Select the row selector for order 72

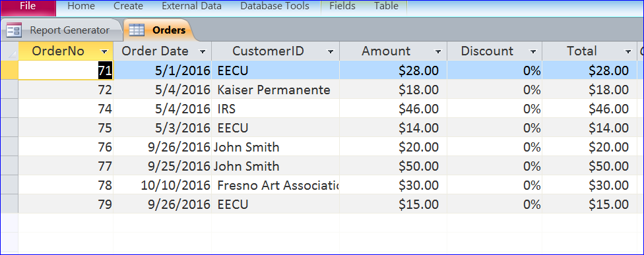click(x=9, y=90)
